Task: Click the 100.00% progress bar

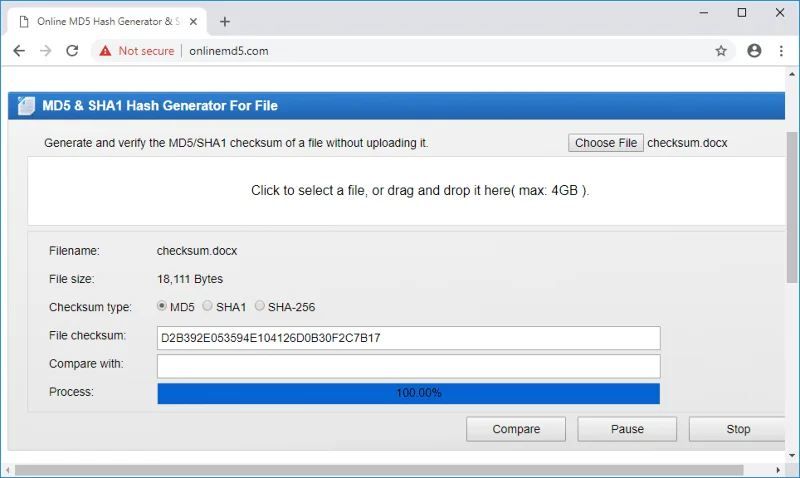Action: click(x=409, y=393)
